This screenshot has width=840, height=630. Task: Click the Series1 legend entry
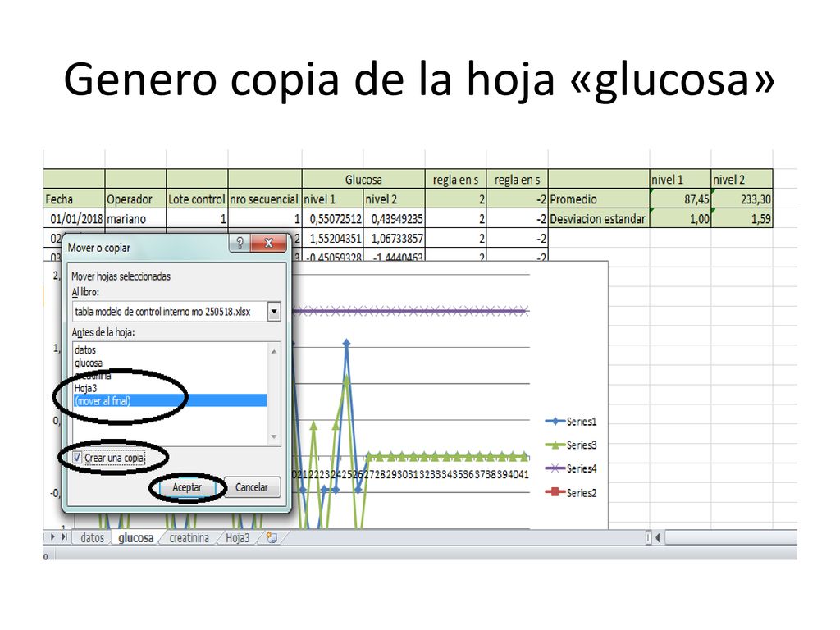tap(571, 422)
